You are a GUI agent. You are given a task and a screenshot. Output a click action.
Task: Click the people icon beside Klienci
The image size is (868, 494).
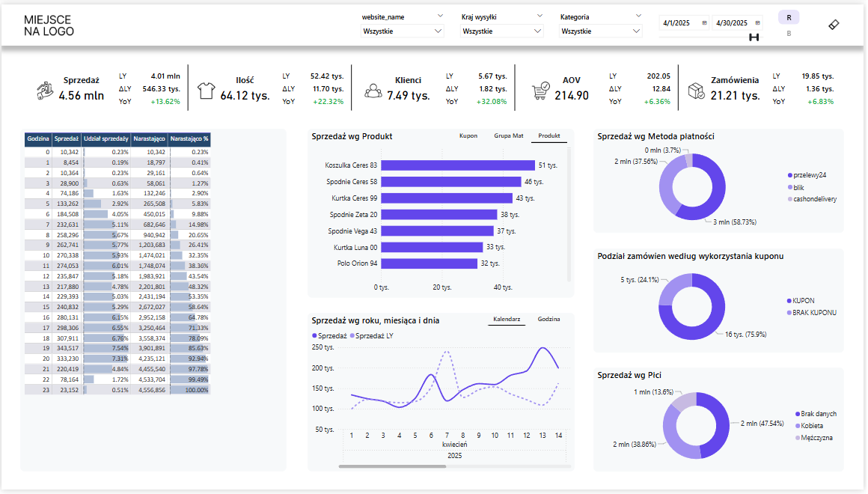(373, 91)
